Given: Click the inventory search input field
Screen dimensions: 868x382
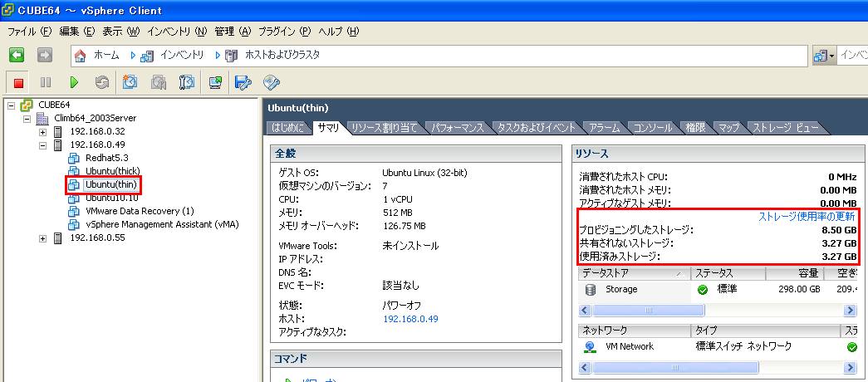Looking at the screenshot, I should coord(853,56).
